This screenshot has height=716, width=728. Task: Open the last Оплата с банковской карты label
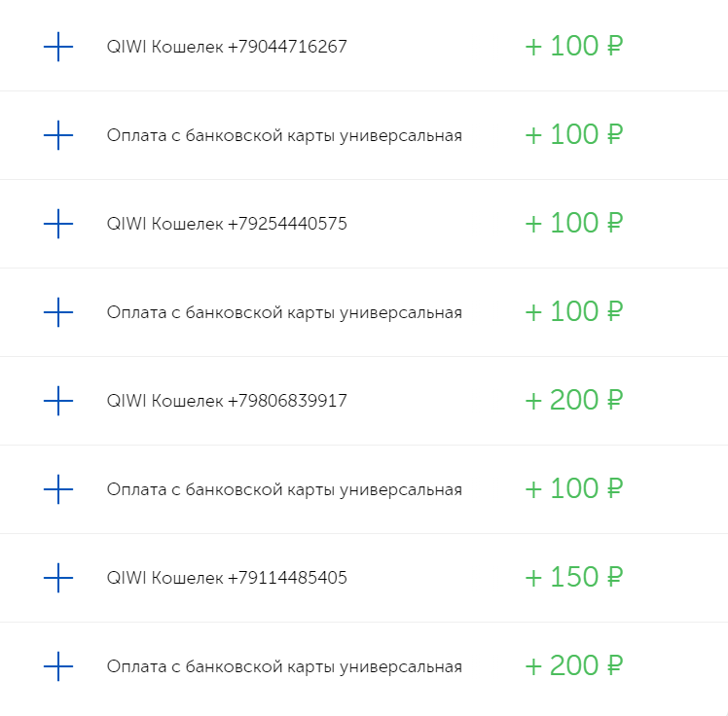(284, 666)
